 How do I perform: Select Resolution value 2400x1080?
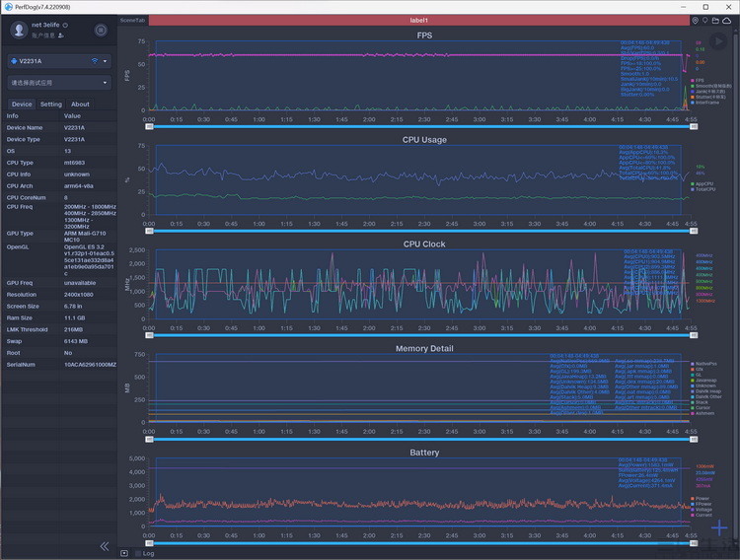[78, 295]
